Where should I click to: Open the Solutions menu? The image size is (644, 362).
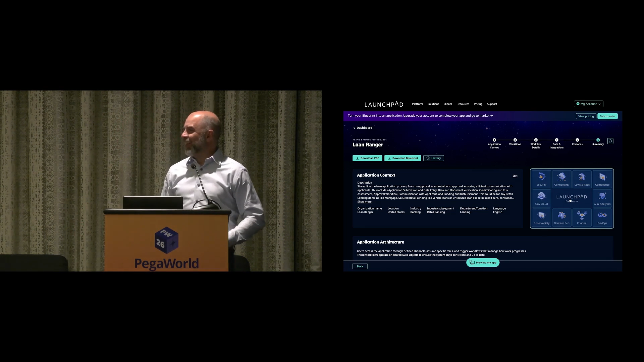[x=433, y=104]
